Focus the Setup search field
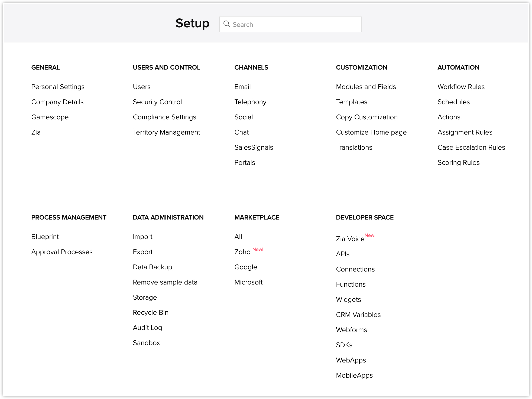 click(x=290, y=24)
